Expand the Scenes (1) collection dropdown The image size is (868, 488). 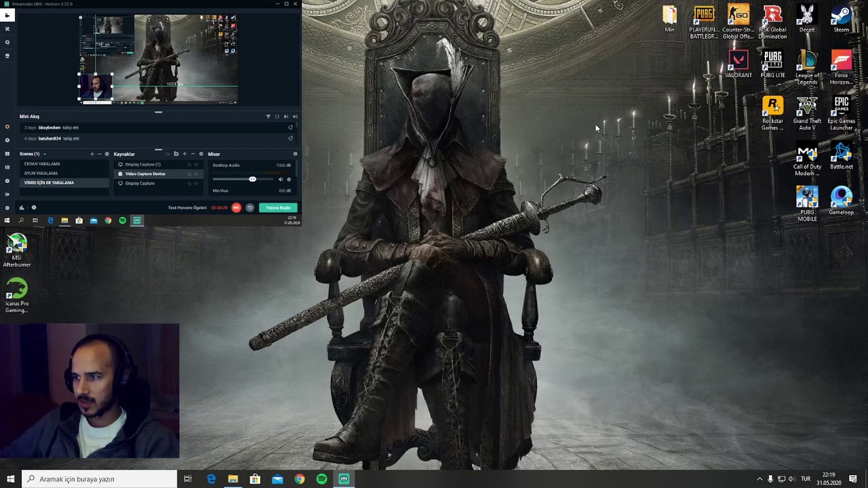coord(45,154)
